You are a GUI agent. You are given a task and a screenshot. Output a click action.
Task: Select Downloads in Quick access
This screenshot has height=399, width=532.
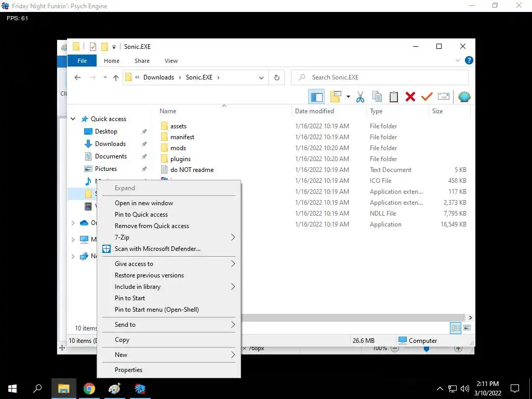click(110, 144)
